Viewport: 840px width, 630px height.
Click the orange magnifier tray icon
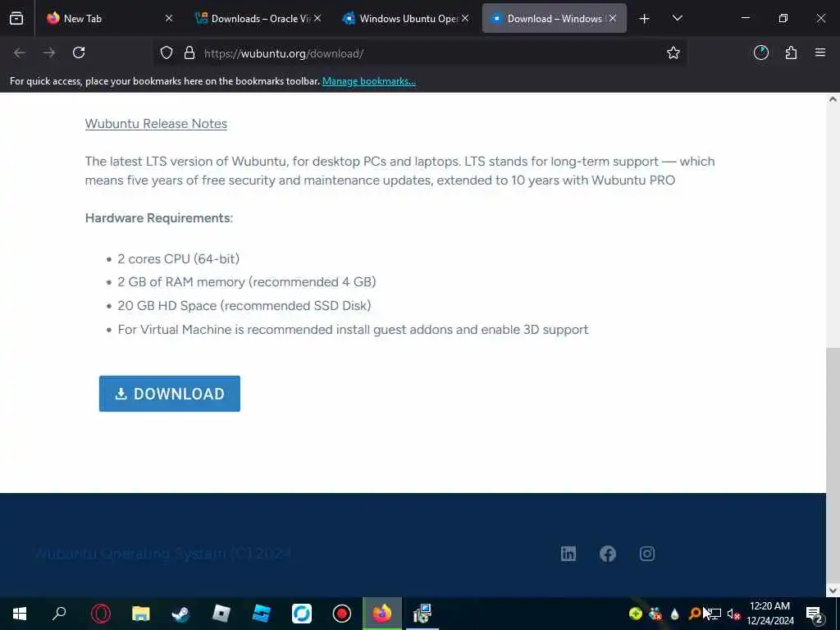click(x=694, y=614)
